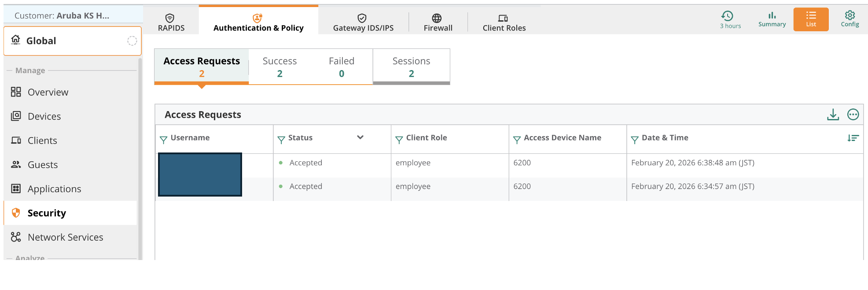Switch to Summary view

pyautogui.click(x=772, y=20)
